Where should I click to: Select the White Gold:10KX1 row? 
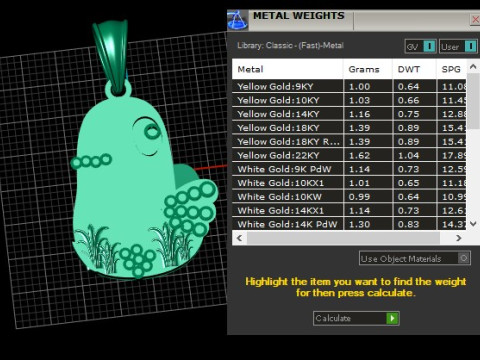(x=349, y=183)
